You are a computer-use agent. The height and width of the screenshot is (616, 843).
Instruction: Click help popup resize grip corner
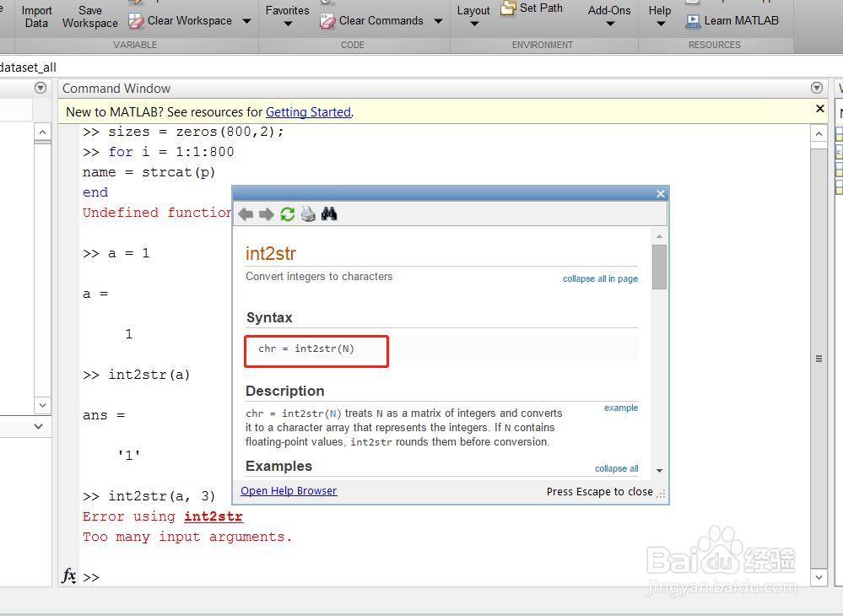[x=662, y=494]
